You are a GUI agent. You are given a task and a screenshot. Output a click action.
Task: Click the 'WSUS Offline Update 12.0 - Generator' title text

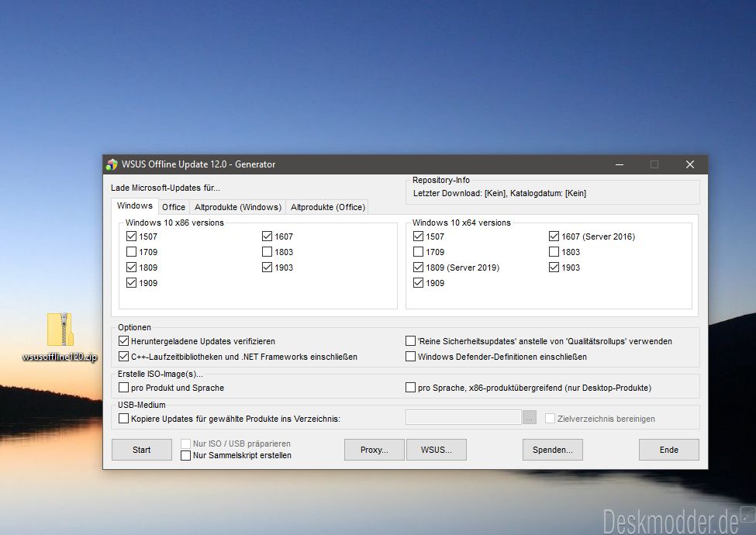click(198, 164)
